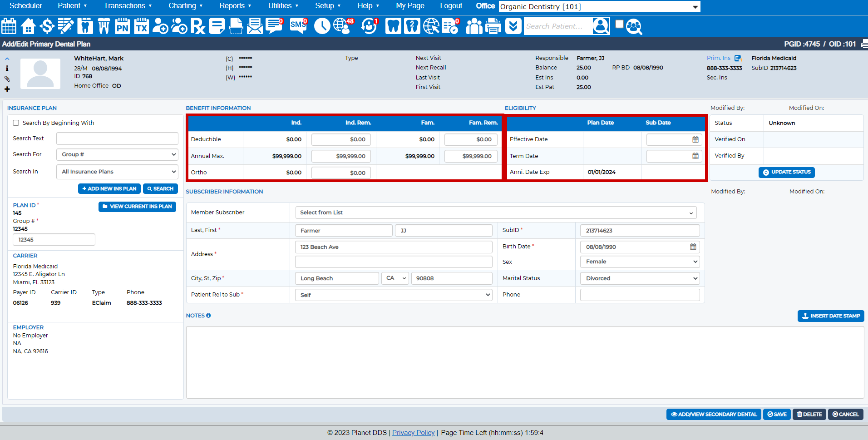The height and width of the screenshot is (440, 868).
Task: Click Insert Date Stamp button
Action: (831, 316)
